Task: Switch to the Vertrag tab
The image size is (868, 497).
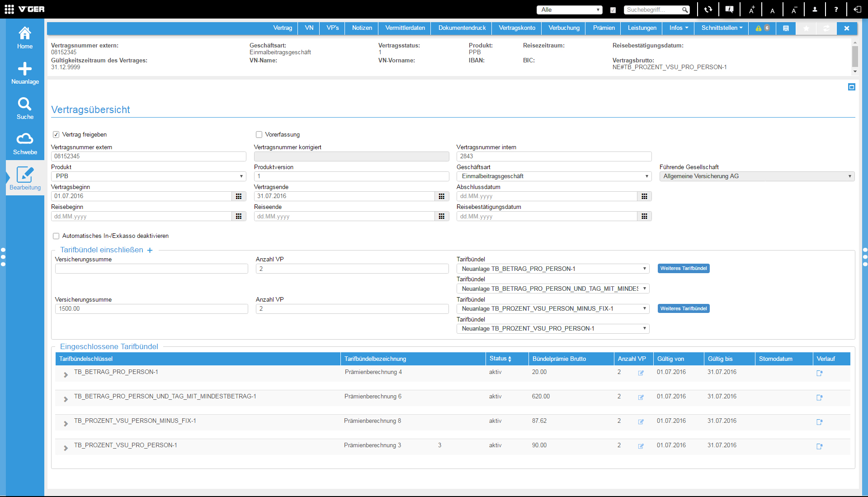Action: [283, 28]
